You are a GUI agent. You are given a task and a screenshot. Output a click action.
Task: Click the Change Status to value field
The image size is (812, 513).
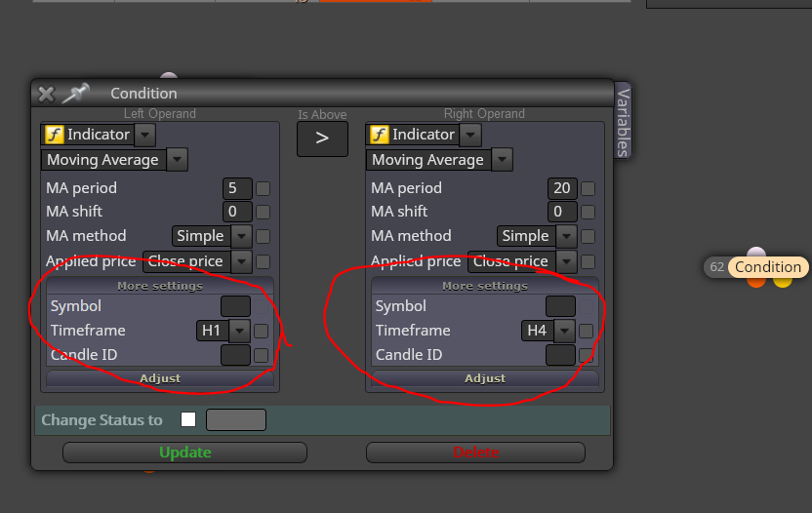pyautogui.click(x=236, y=419)
